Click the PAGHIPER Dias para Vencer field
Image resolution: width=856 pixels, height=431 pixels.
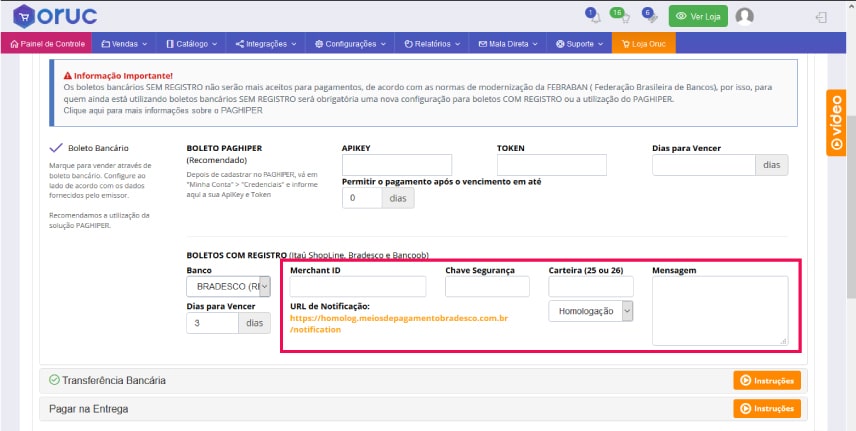[x=704, y=165]
